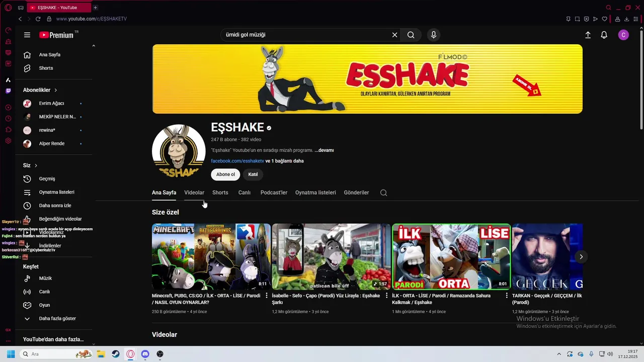Open the Gönderiler tab

(356, 193)
